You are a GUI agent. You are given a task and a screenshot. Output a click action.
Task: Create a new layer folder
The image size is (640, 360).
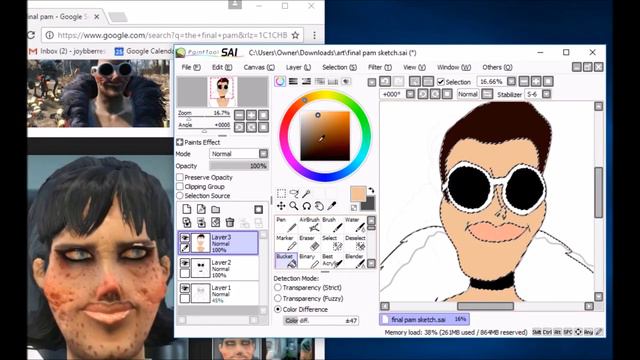point(216,209)
